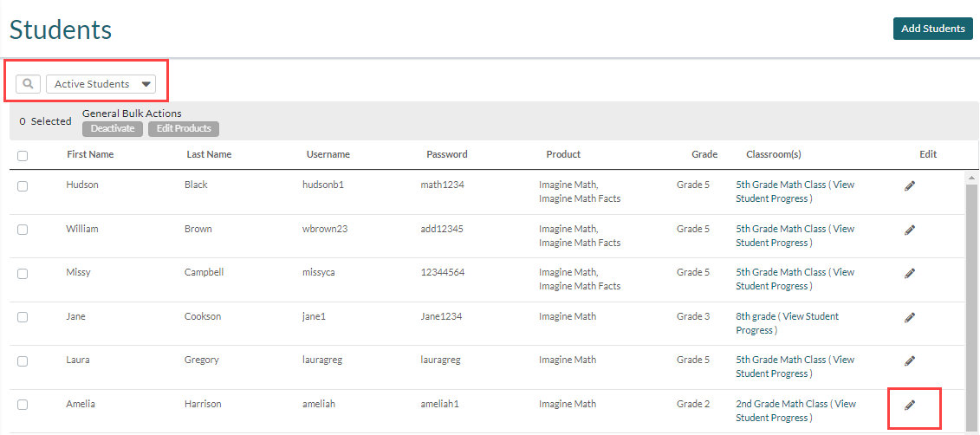Click the Add Students button
This screenshot has width=980, height=435.
point(932,29)
